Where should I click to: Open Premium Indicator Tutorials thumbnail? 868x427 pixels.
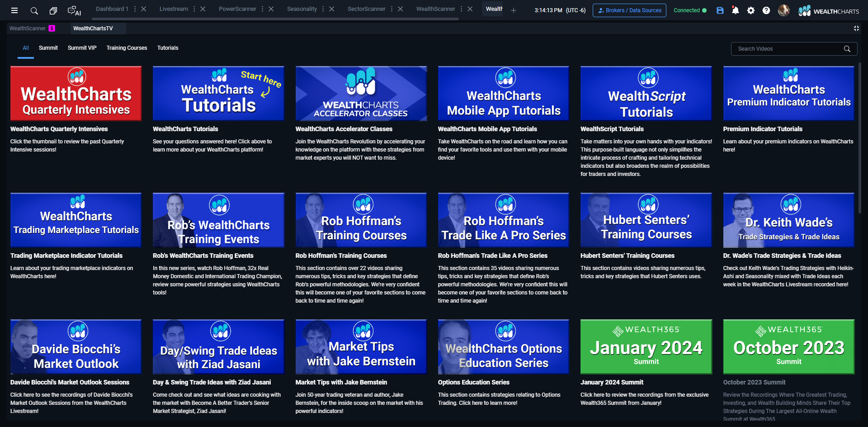[x=789, y=94]
